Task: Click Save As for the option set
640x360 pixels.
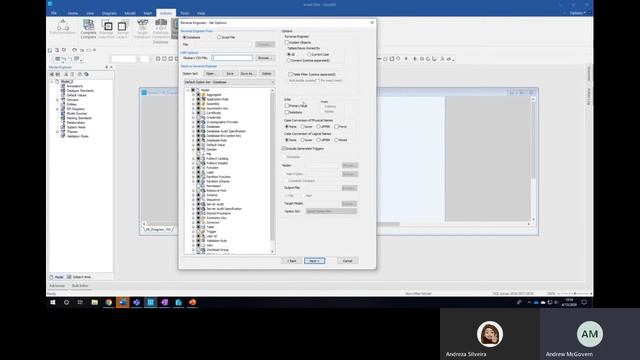Action: (247, 73)
